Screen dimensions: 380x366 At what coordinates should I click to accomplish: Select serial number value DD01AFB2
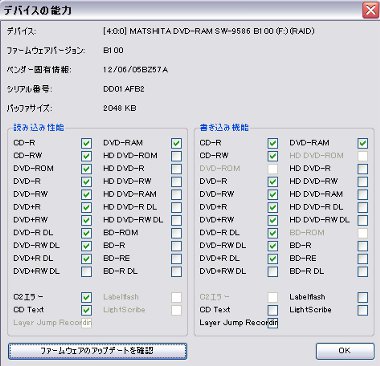click(x=124, y=89)
